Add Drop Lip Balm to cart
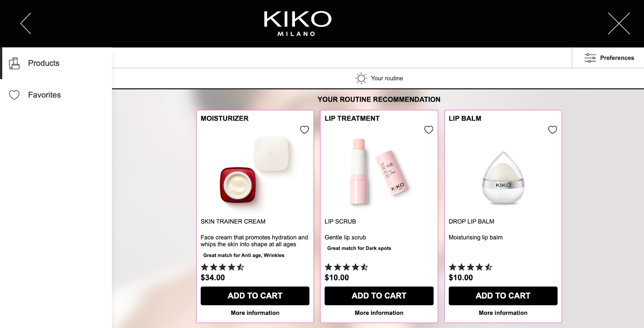The width and height of the screenshot is (644, 328). click(x=503, y=296)
